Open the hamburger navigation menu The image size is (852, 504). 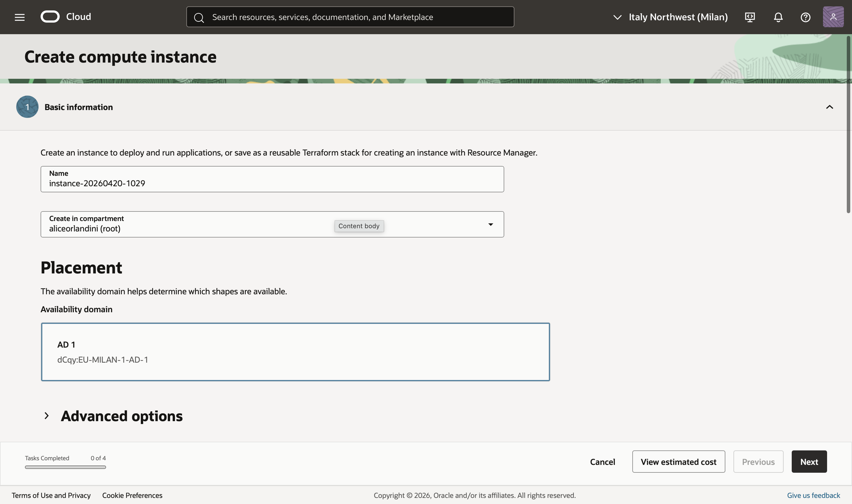tap(20, 17)
